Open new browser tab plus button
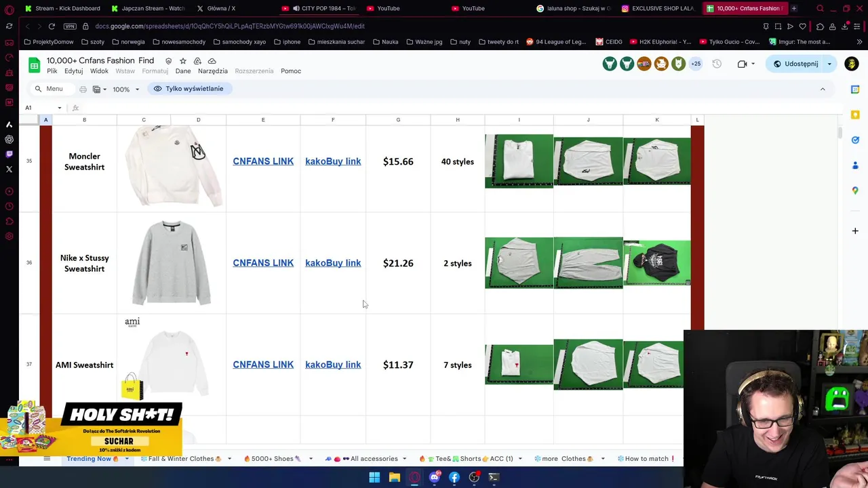868x488 pixels. point(794,8)
